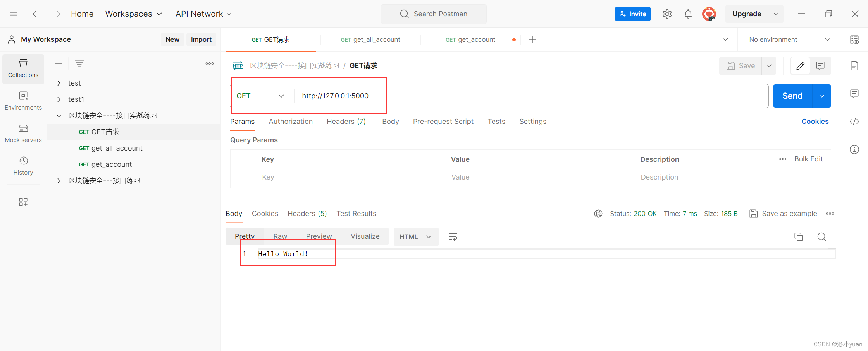Open the Save options dropdown arrow
Image resolution: width=868 pixels, height=351 pixels.
click(x=769, y=66)
